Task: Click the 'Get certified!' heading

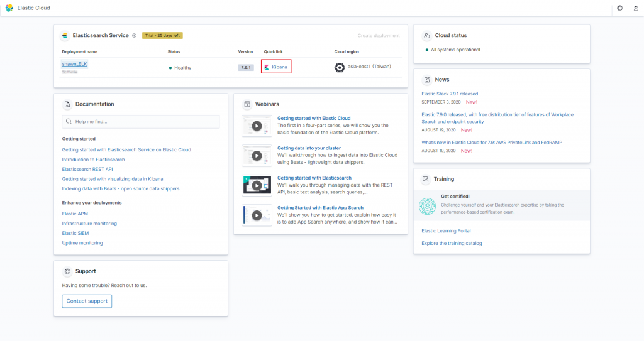Action: (x=455, y=196)
